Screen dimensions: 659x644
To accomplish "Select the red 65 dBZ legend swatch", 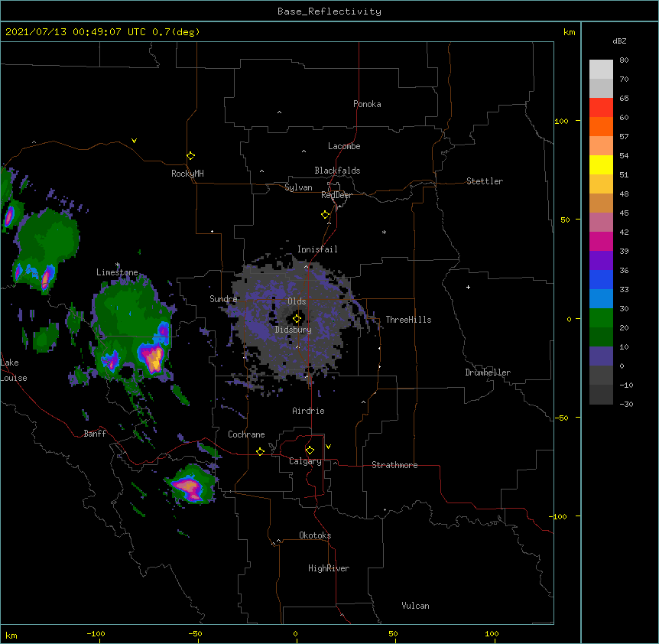I will [601, 107].
